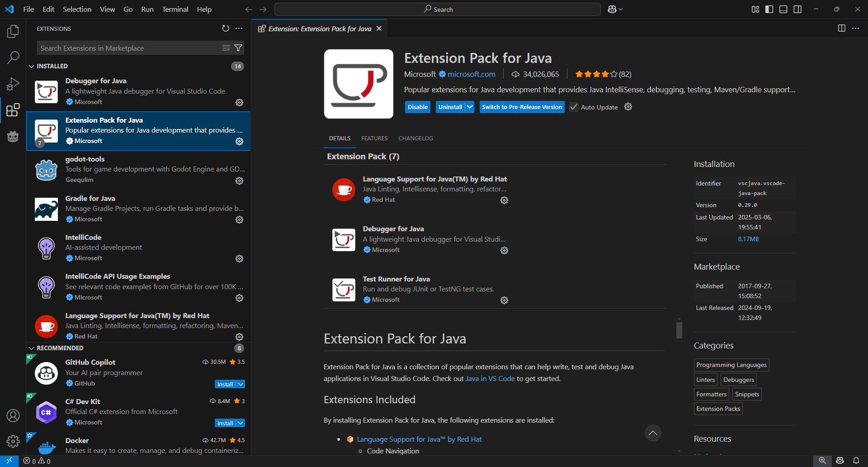Open the Copilot status icon in status bar
The width and height of the screenshot is (868, 467).
(x=840, y=461)
